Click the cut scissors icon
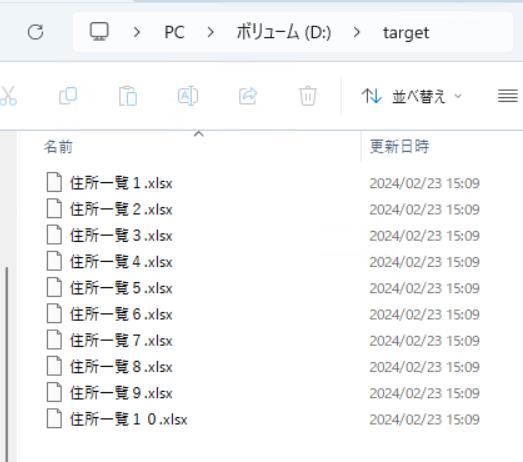 click(x=8, y=96)
